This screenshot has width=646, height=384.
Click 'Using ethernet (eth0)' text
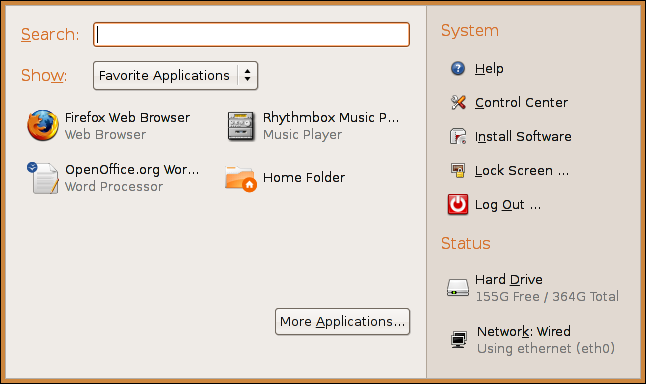pyautogui.click(x=546, y=349)
